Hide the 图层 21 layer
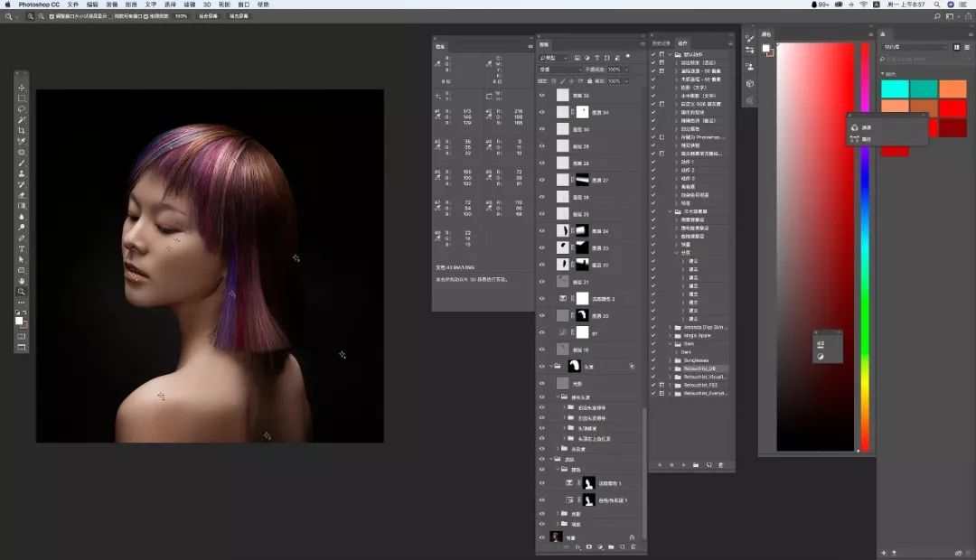 (x=541, y=281)
